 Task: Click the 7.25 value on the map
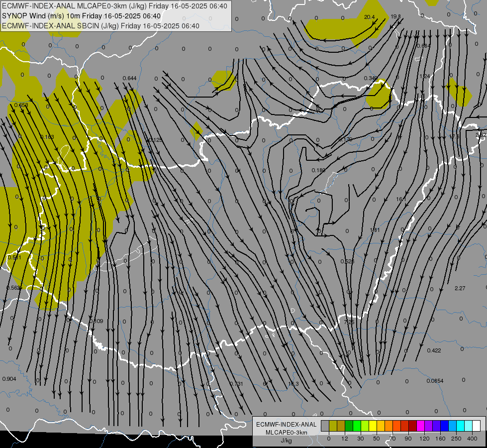[349, 322]
